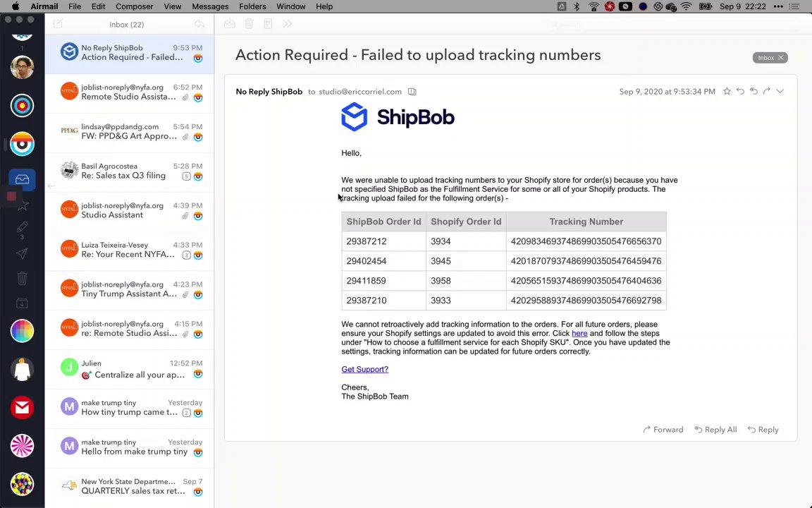The height and width of the screenshot is (508, 812).
Task: Open 'Studio Assistant' email at 4:39 PM
Action: coord(130,210)
